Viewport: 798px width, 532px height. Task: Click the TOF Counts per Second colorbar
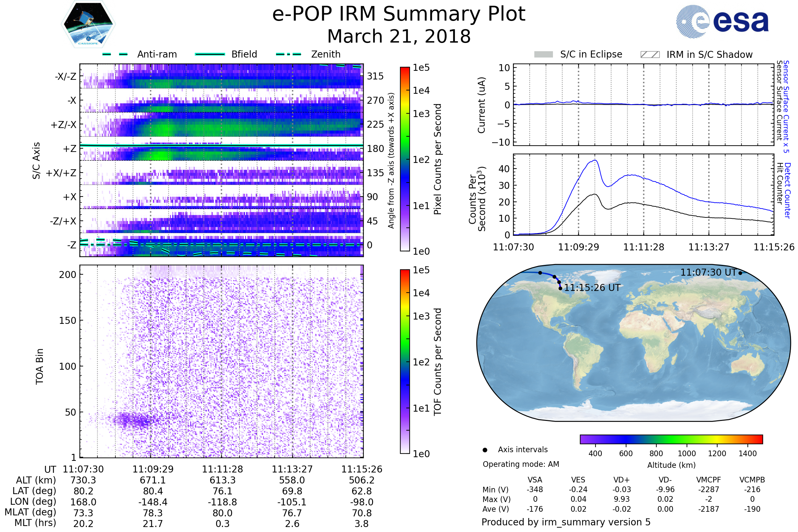405,361
